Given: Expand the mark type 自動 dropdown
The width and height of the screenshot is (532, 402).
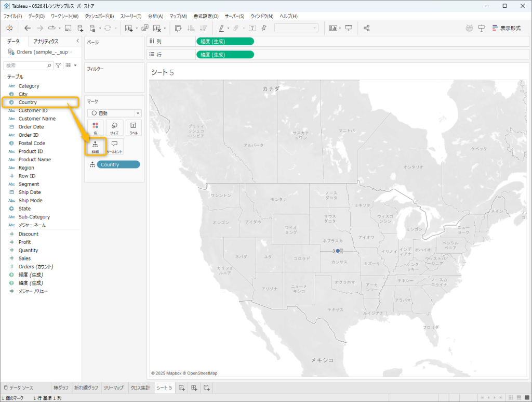Looking at the screenshot, I should pyautogui.click(x=114, y=113).
